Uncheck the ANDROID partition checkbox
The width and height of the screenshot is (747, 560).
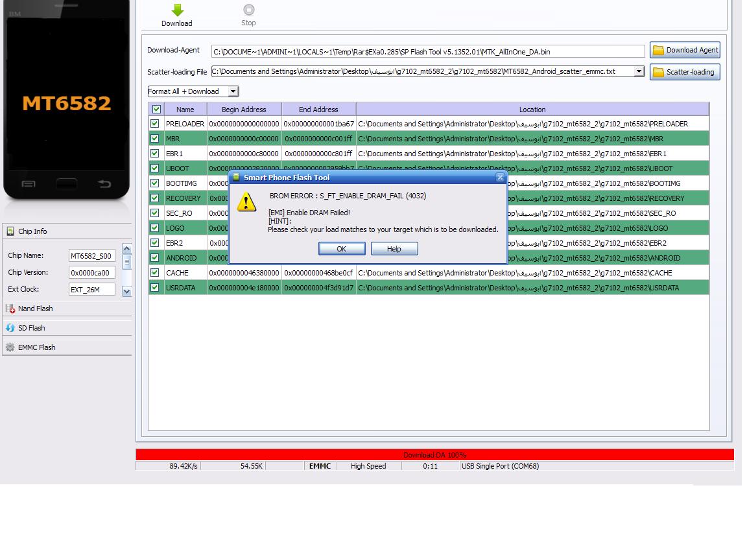point(155,257)
